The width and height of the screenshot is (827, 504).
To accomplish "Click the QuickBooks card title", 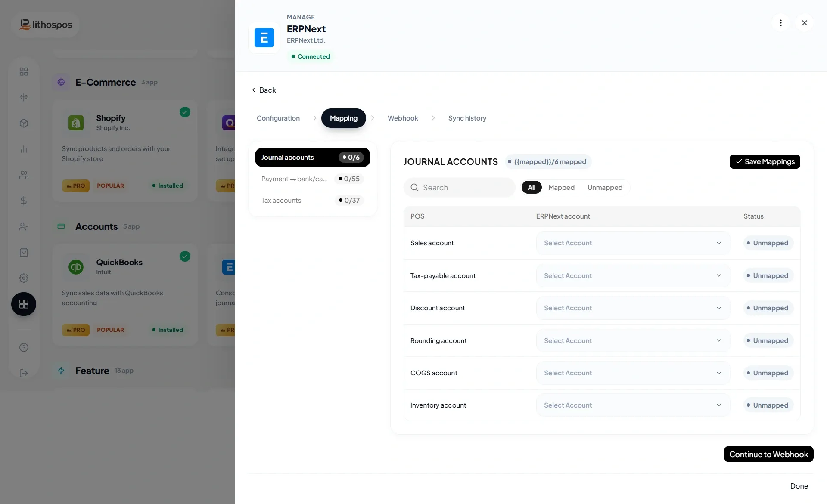I will [x=119, y=263].
